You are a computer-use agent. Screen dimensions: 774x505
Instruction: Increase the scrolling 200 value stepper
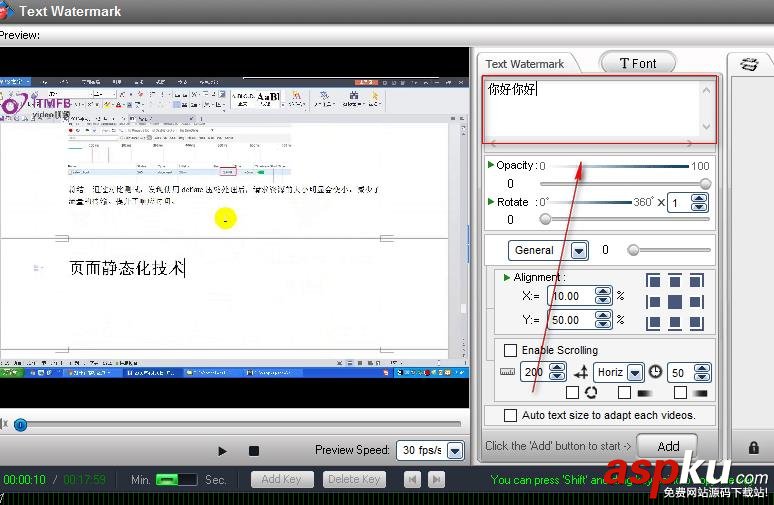click(557, 367)
